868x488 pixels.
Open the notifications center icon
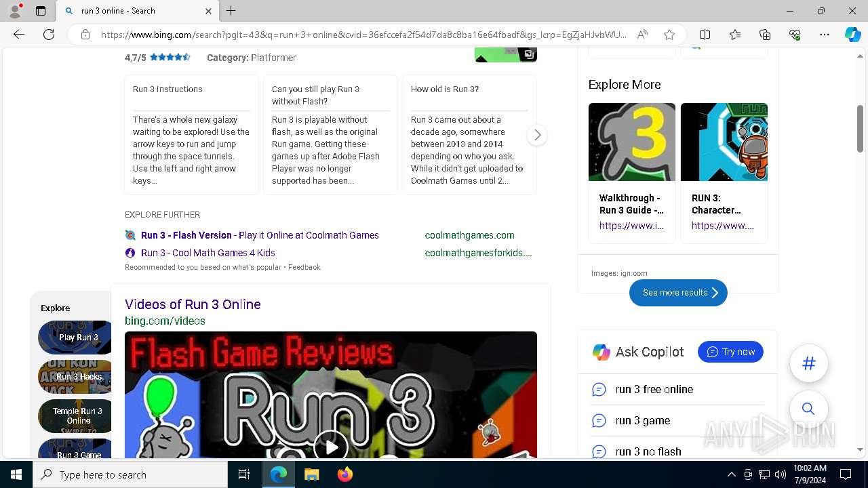[x=846, y=474]
